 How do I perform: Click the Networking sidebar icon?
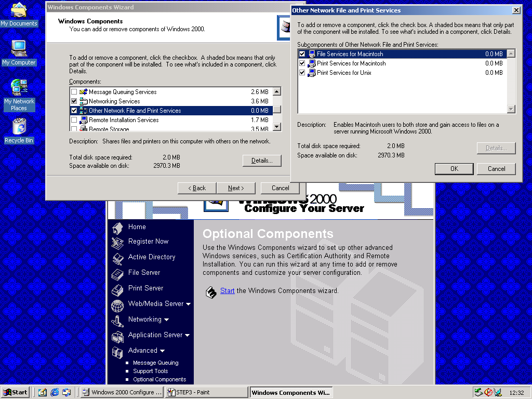(117, 321)
